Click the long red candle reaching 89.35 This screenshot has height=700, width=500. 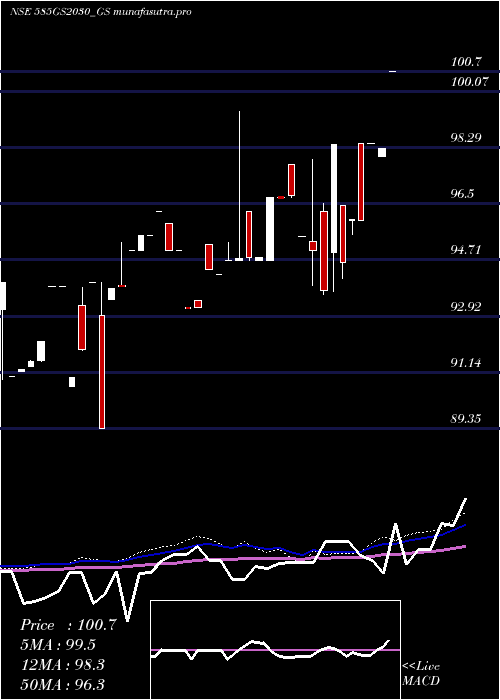point(102,372)
